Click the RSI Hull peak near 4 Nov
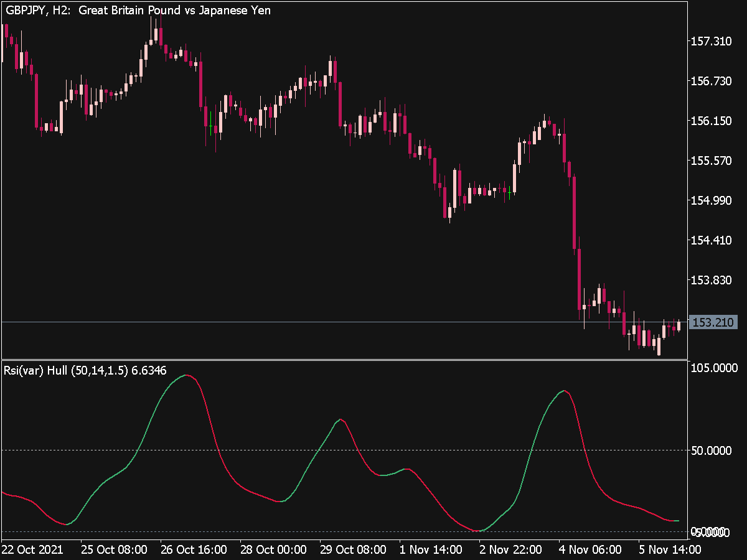This screenshot has width=747, height=560. click(x=564, y=391)
